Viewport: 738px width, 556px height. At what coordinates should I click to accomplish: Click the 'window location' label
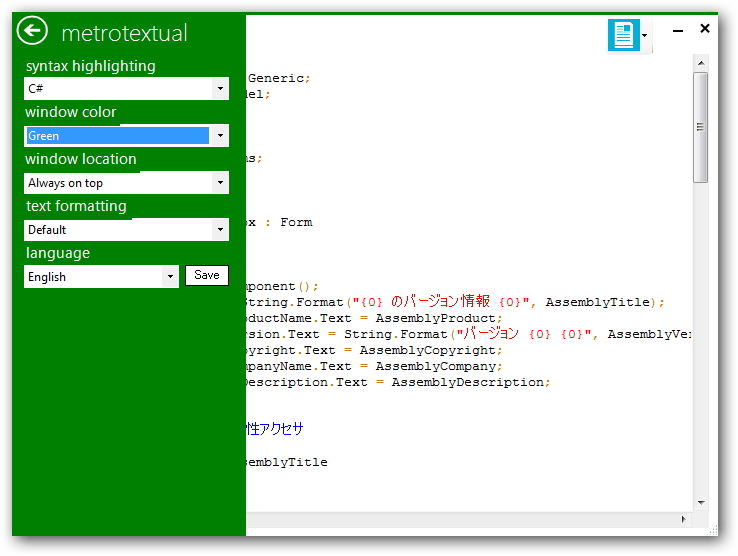tap(81, 159)
